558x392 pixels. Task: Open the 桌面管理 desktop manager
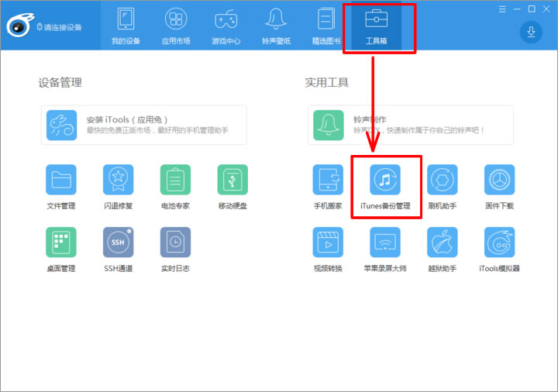[61, 242]
